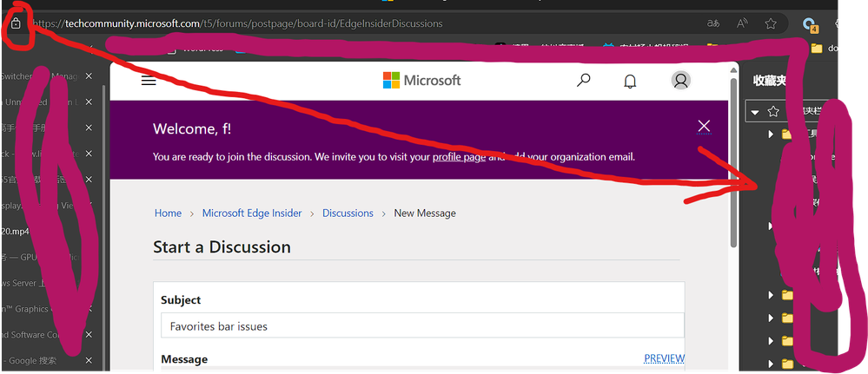The image size is (868, 374).
Task: Add page to favorites with star icon
Action: point(770,23)
